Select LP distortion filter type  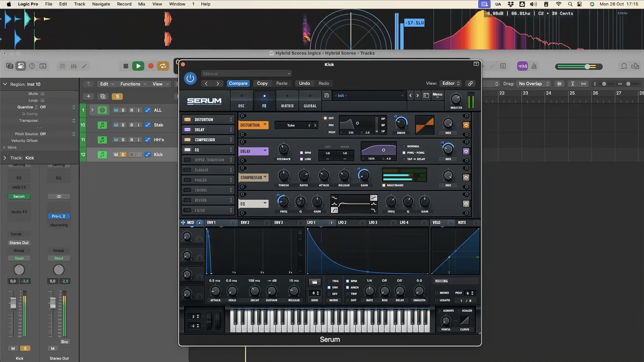pos(383,131)
